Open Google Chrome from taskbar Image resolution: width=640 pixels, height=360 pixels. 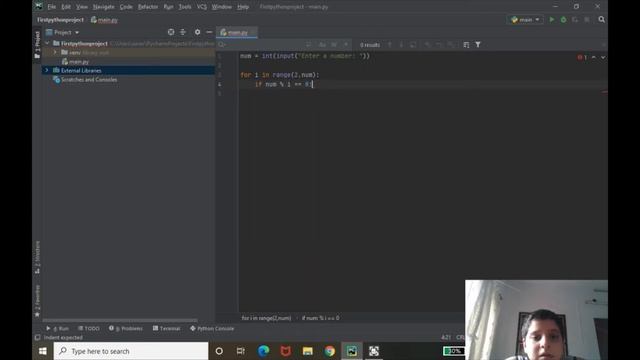(x=329, y=351)
